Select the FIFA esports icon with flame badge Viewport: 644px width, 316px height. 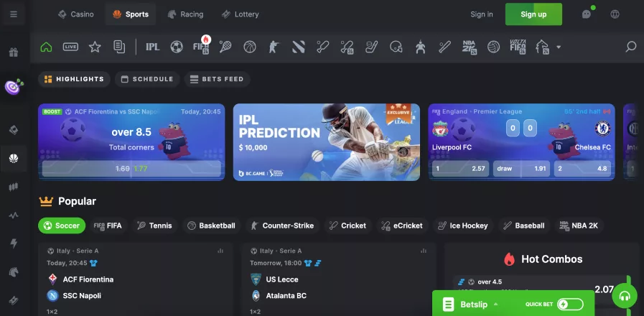(x=201, y=46)
